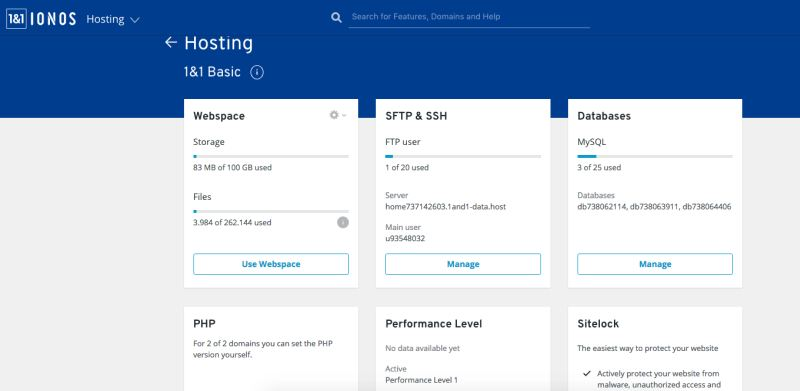Open the Webspace gear settings icon
The width and height of the screenshot is (800, 391).
[x=334, y=115]
